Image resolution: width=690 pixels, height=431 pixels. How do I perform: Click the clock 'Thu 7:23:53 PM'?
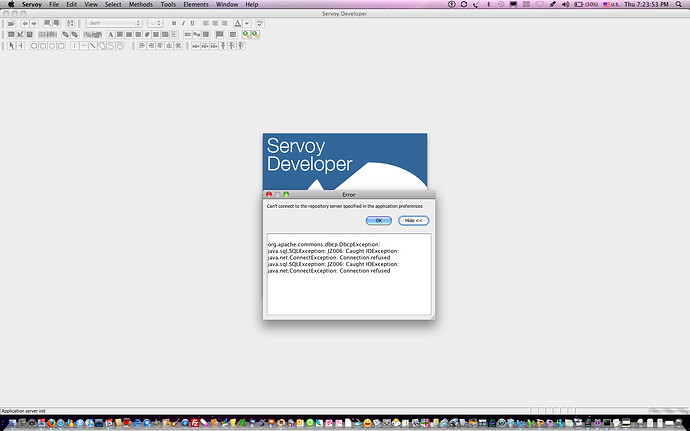click(x=646, y=4)
